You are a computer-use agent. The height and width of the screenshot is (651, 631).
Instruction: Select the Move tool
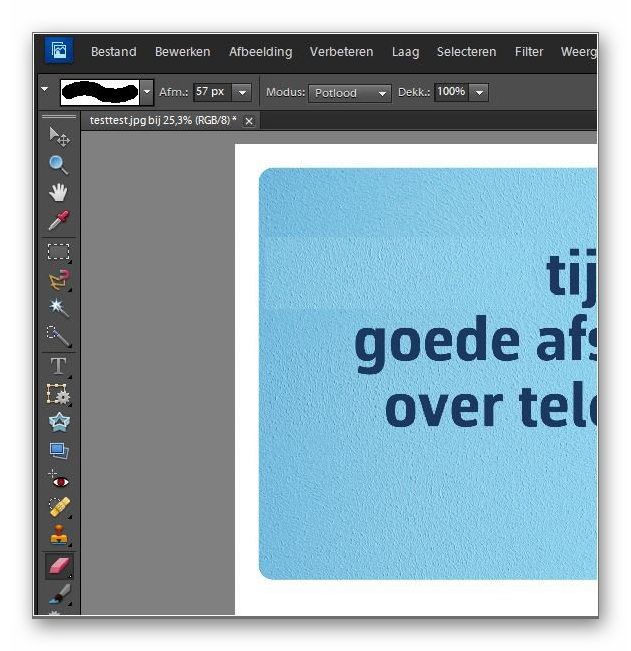pyautogui.click(x=59, y=136)
